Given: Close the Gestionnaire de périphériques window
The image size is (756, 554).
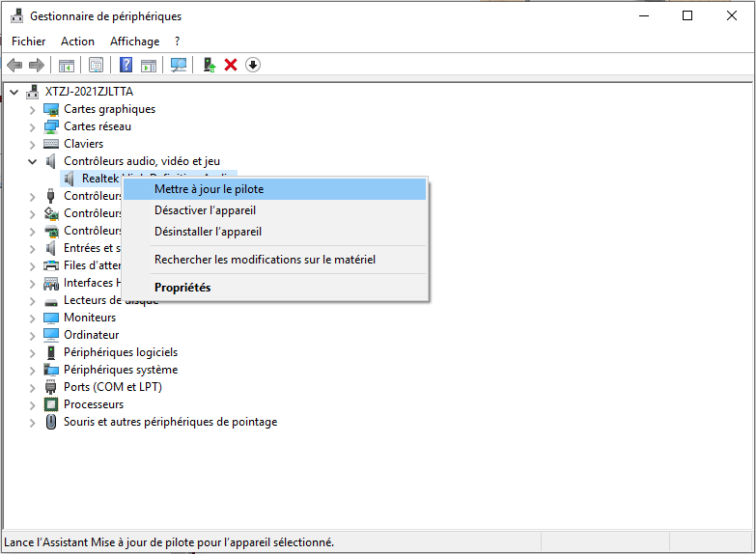Looking at the screenshot, I should click(732, 15).
